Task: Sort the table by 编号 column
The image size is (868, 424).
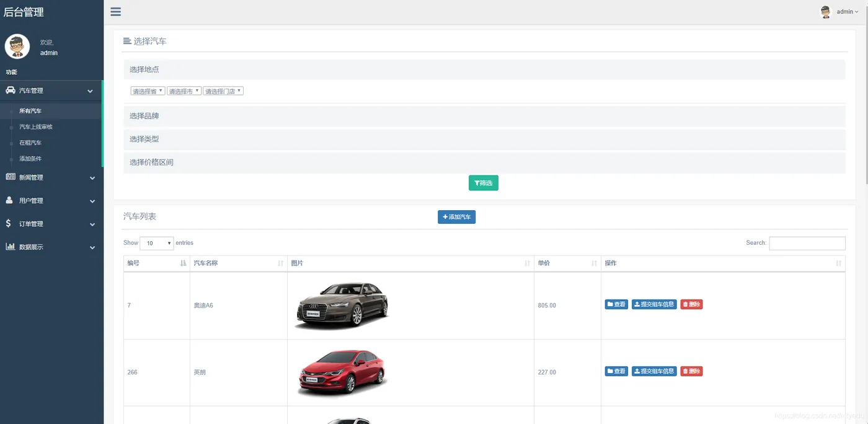Action: point(157,263)
